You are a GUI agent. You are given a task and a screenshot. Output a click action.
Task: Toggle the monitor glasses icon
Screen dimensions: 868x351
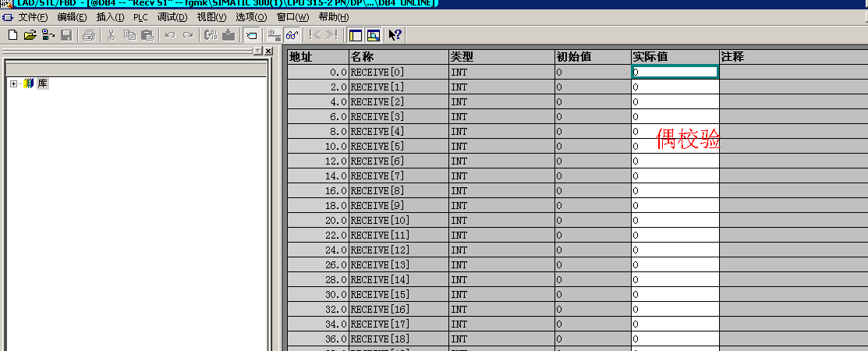click(x=292, y=35)
